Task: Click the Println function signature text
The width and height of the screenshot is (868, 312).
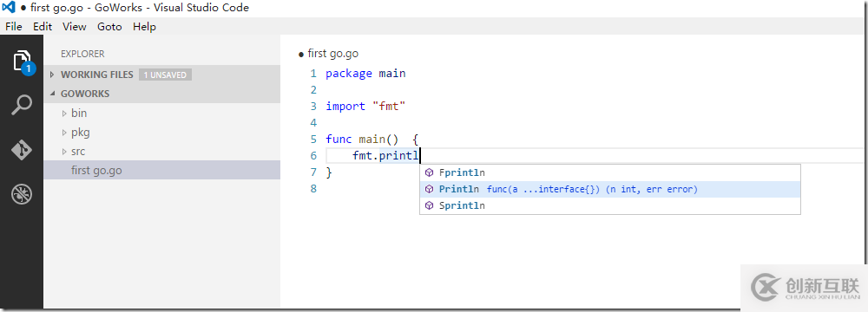Action: 592,189
